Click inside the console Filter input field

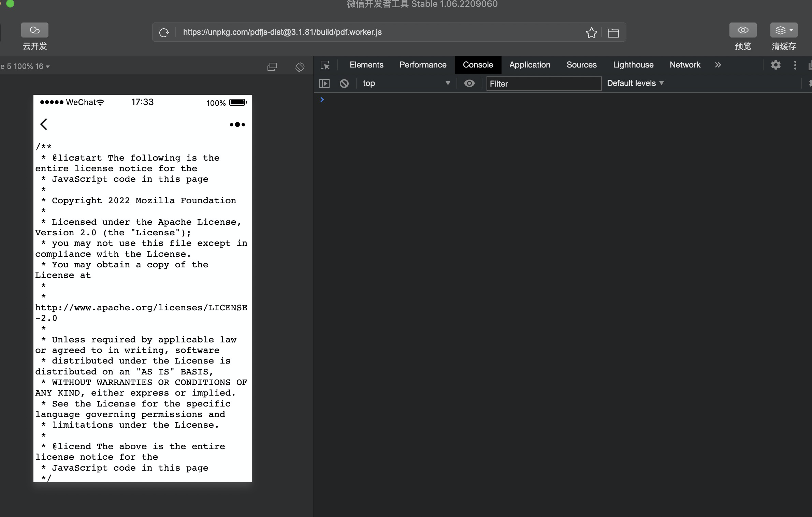pyautogui.click(x=543, y=84)
